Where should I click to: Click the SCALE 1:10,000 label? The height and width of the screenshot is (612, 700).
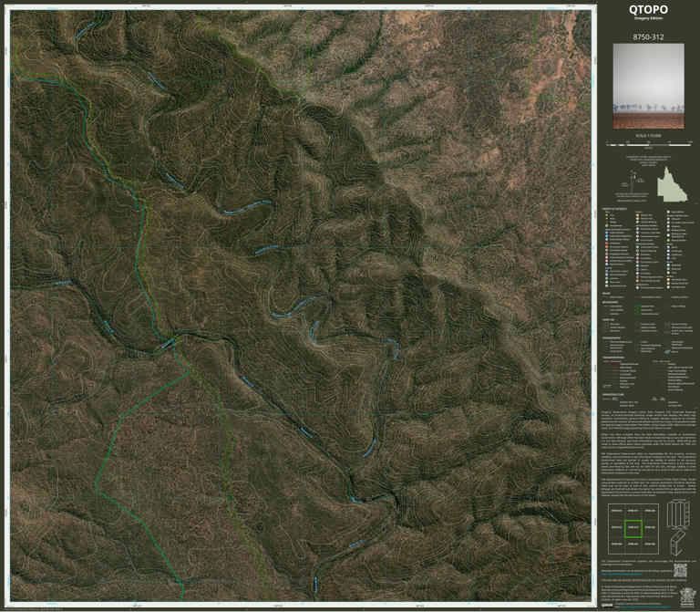click(x=648, y=135)
